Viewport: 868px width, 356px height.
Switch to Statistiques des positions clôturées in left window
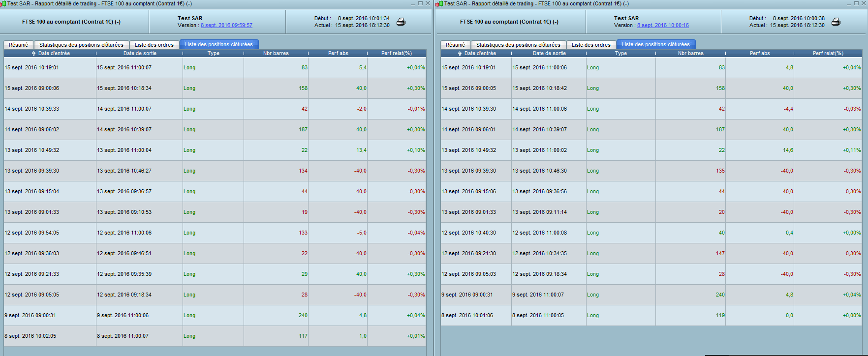click(81, 45)
